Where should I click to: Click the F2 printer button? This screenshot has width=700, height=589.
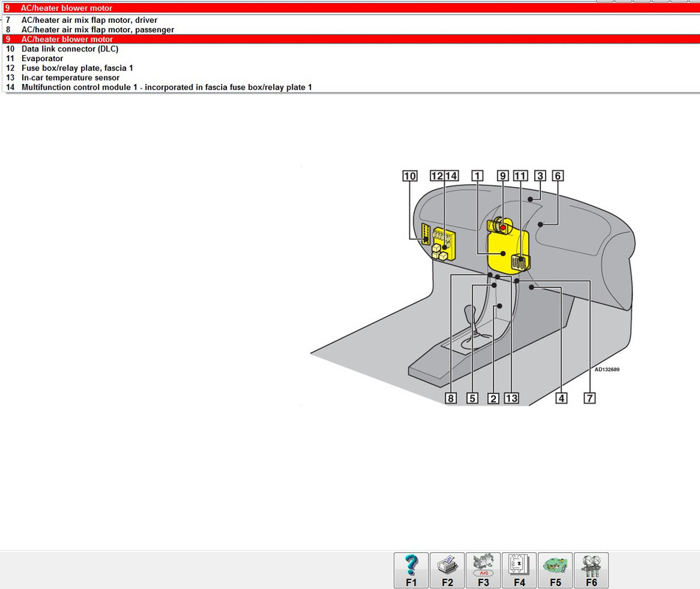pos(447,571)
